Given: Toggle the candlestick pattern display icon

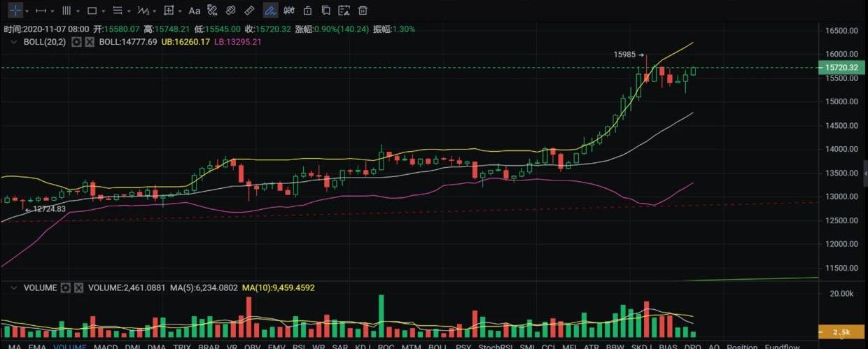Looking at the screenshot, I should (x=288, y=10).
